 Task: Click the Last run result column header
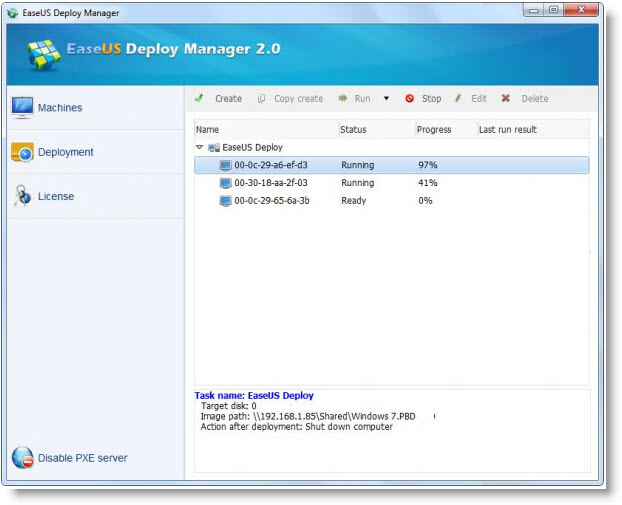point(533,129)
